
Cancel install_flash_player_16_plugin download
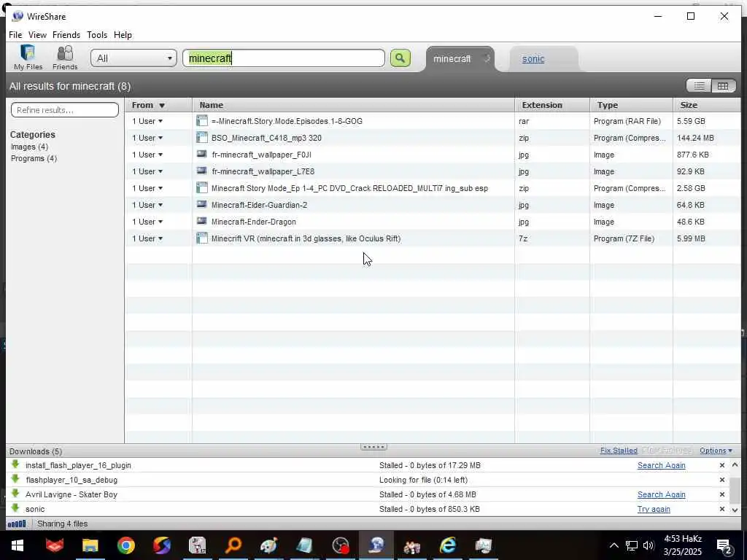[x=722, y=465]
